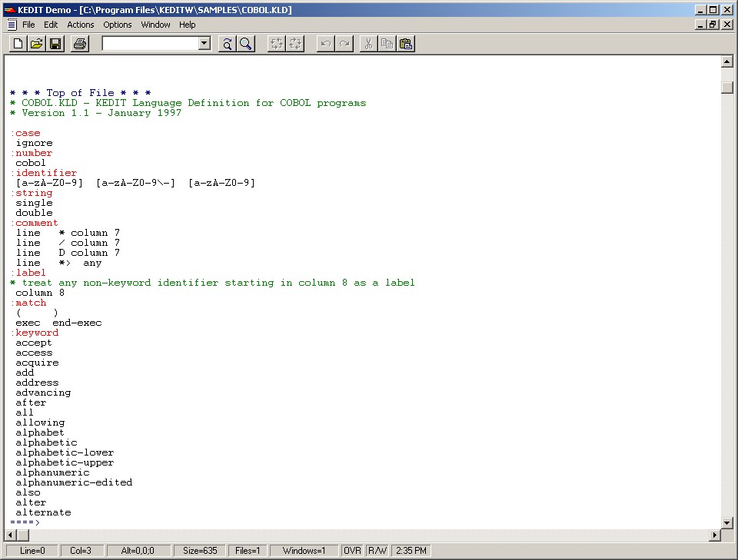Save the file with the floppy disk icon
The height and width of the screenshot is (560, 738).
click(55, 45)
